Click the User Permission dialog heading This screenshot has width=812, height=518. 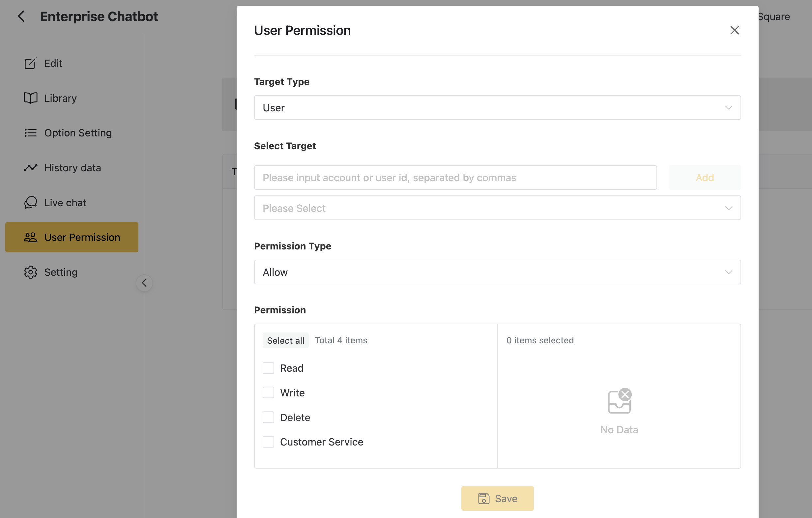302,30
